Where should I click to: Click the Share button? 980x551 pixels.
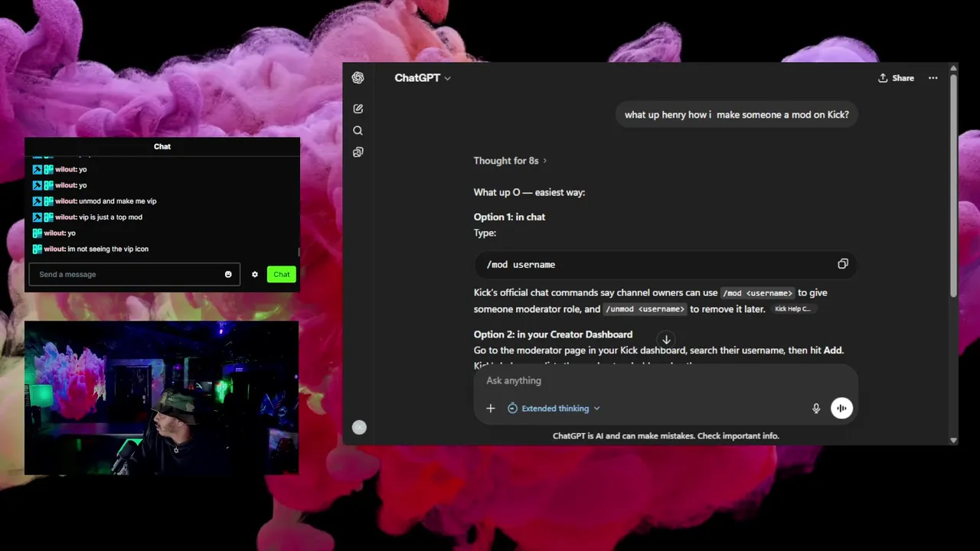(896, 78)
